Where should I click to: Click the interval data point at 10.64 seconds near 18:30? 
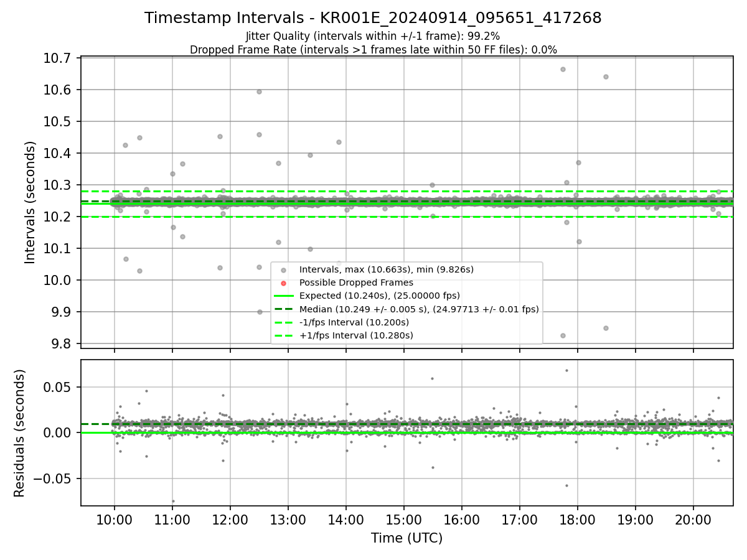606,77
